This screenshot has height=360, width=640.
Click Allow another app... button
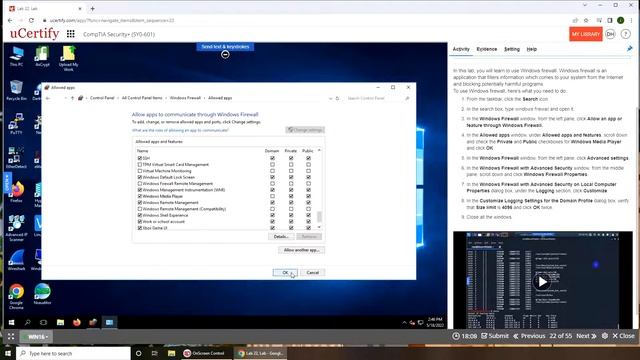(x=302, y=250)
